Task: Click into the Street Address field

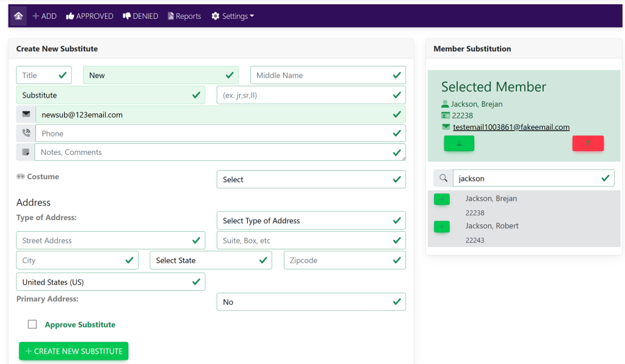Action: [110, 240]
